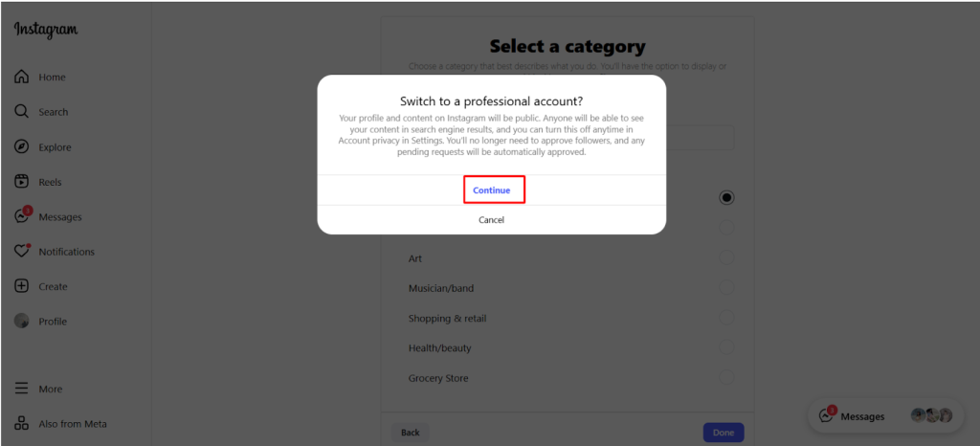Open Notifications heart icon
Image resolution: width=980 pixels, height=446 pixels.
point(22,252)
